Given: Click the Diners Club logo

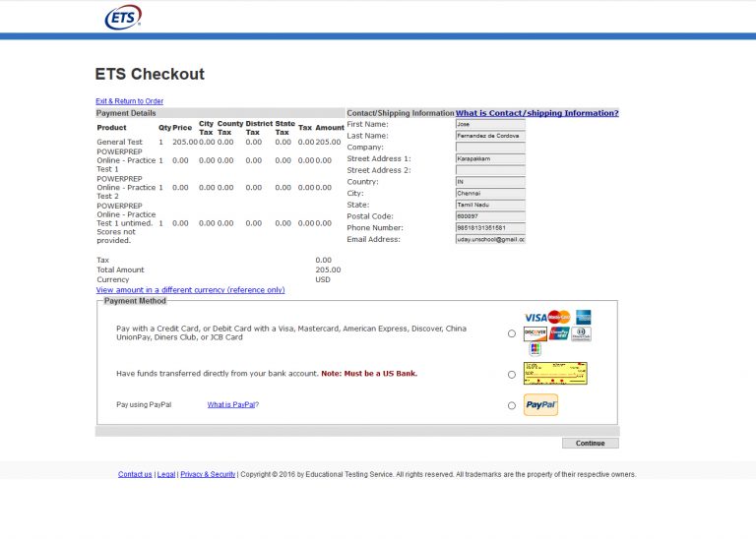Looking at the screenshot, I should tap(582, 333).
